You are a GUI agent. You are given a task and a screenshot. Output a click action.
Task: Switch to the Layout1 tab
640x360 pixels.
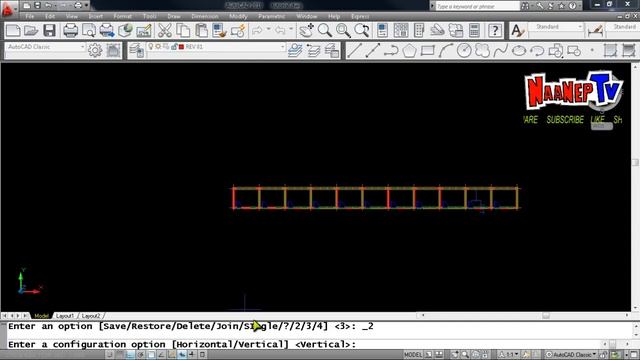tap(64, 316)
